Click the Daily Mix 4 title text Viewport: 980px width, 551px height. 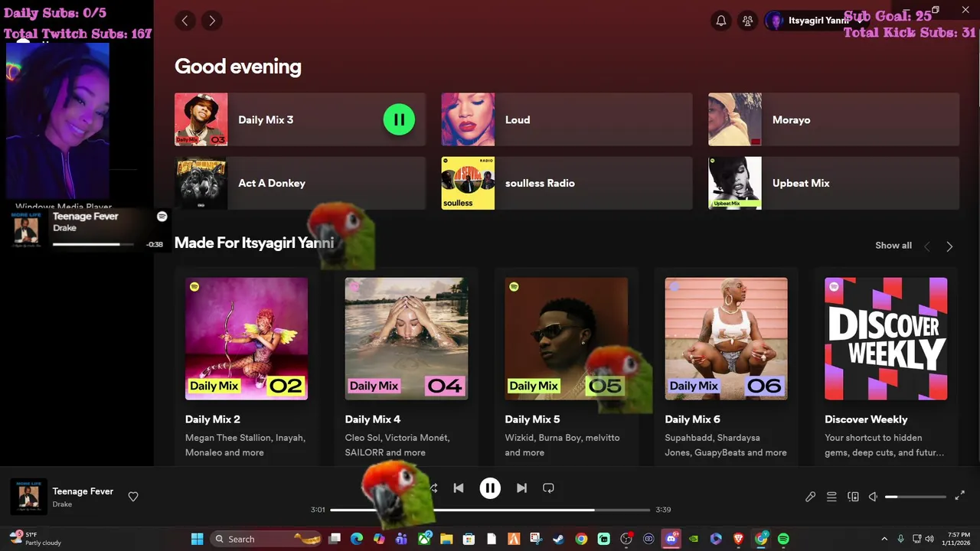[373, 419]
